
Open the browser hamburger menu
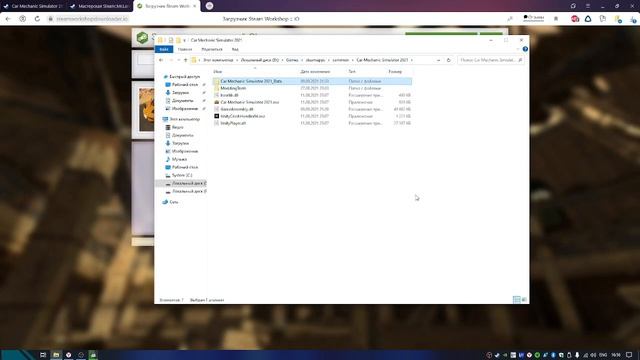588,6
